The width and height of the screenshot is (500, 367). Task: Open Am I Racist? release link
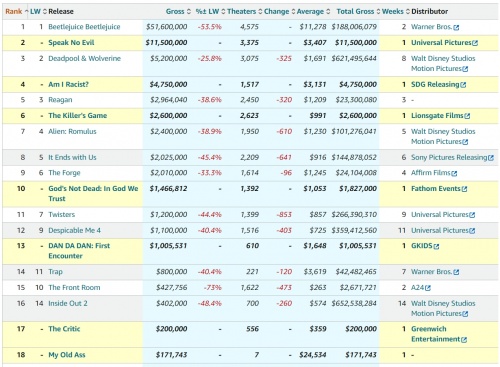coord(69,84)
